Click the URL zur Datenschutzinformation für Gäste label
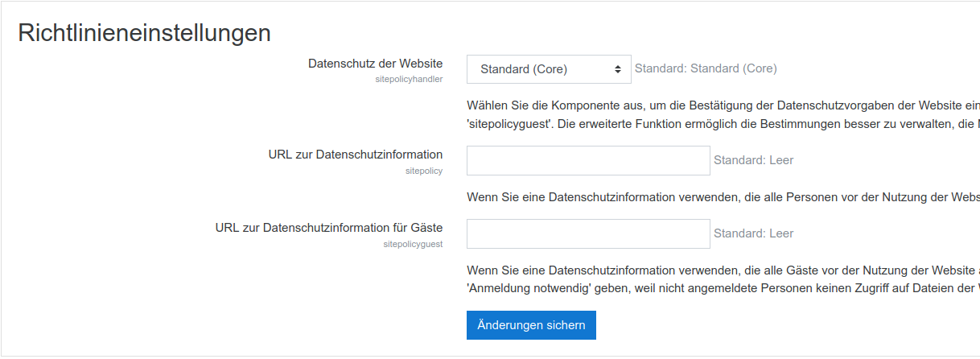Image resolution: width=980 pixels, height=359 pixels. (328, 228)
